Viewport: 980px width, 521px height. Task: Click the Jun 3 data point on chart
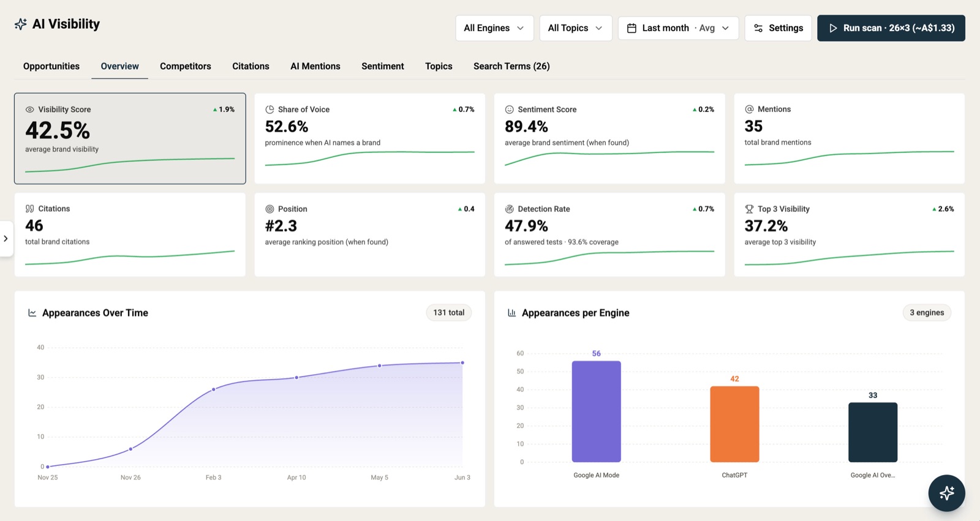pos(462,362)
